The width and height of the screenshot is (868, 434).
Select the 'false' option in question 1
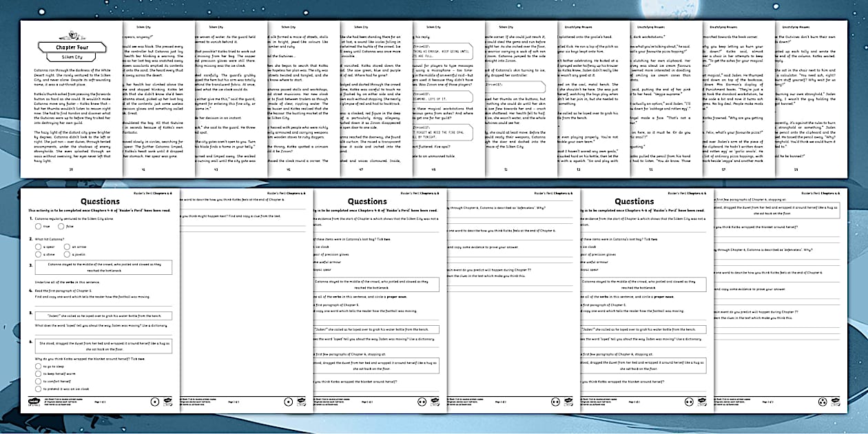61,225
